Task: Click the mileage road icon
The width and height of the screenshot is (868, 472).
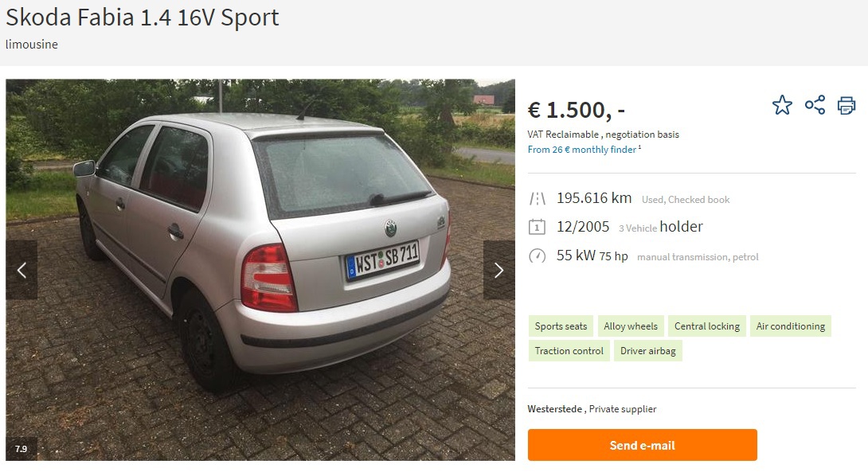Action: (538, 199)
